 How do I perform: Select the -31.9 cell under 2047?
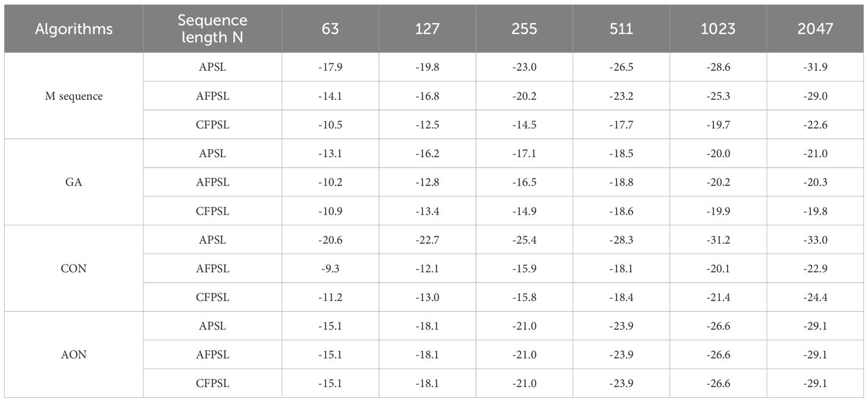click(814, 68)
